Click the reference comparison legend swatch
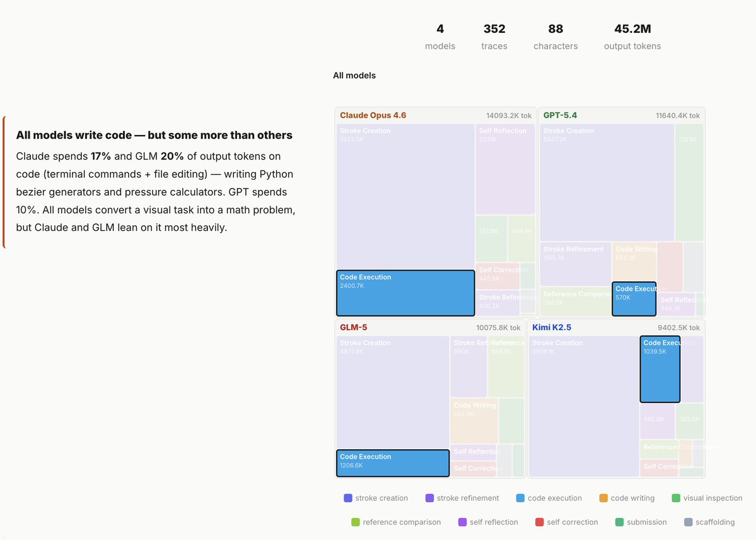The height and width of the screenshot is (540, 756). click(356, 522)
